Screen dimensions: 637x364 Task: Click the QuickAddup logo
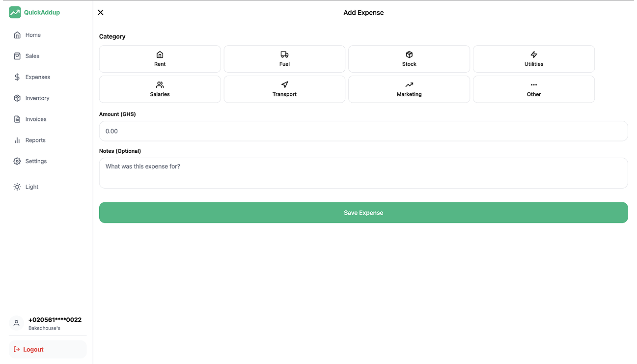pos(34,12)
